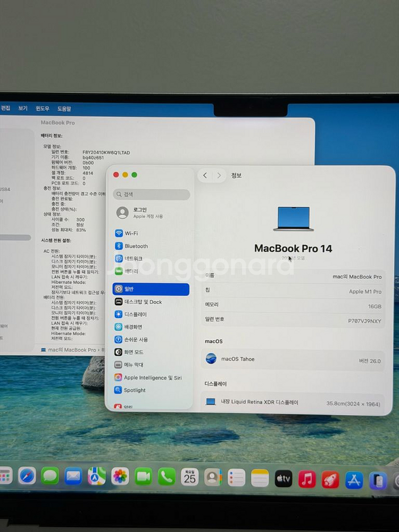The height and width of the screenshot is (532, 399).
Task: Select the highlighted 일반 sidebar item
Action: (151, 289)
